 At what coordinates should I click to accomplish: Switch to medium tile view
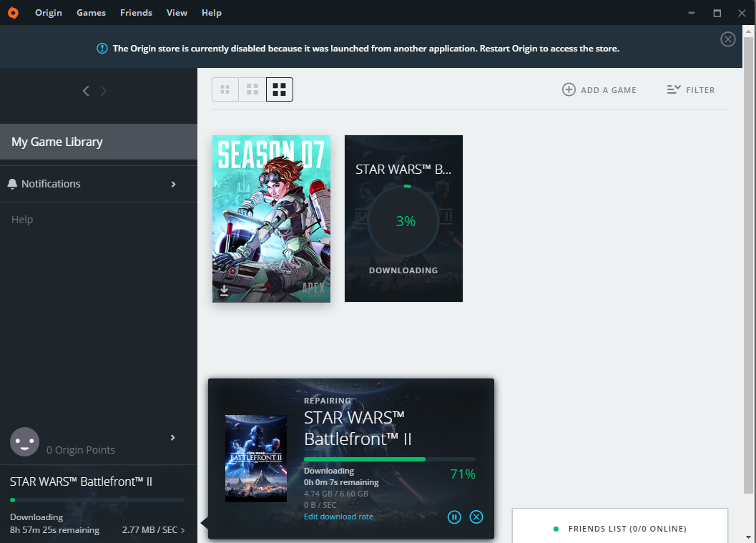252,89
